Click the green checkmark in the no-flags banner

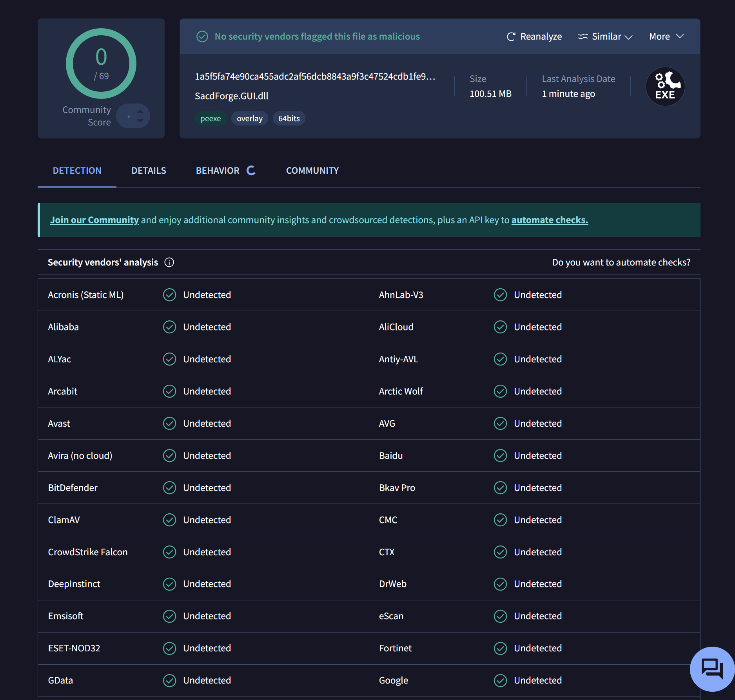[x=202, y=36]
